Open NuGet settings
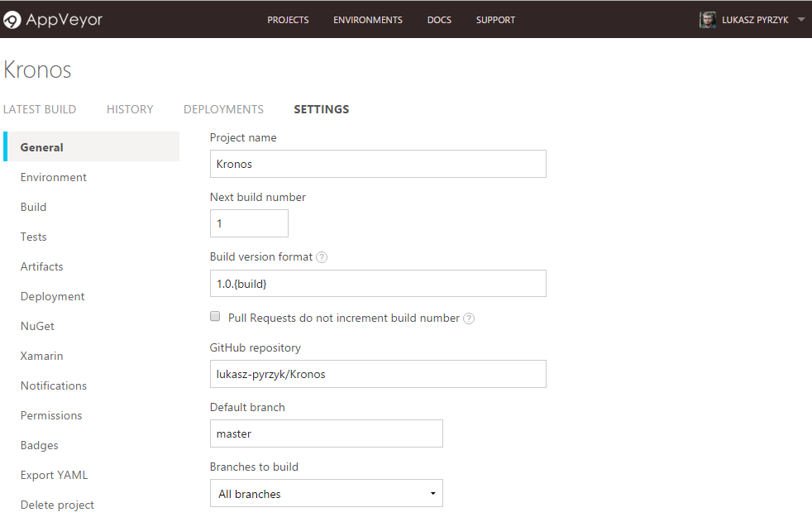The width and height of the screenshot is (812, 522). tap(37, 326)
